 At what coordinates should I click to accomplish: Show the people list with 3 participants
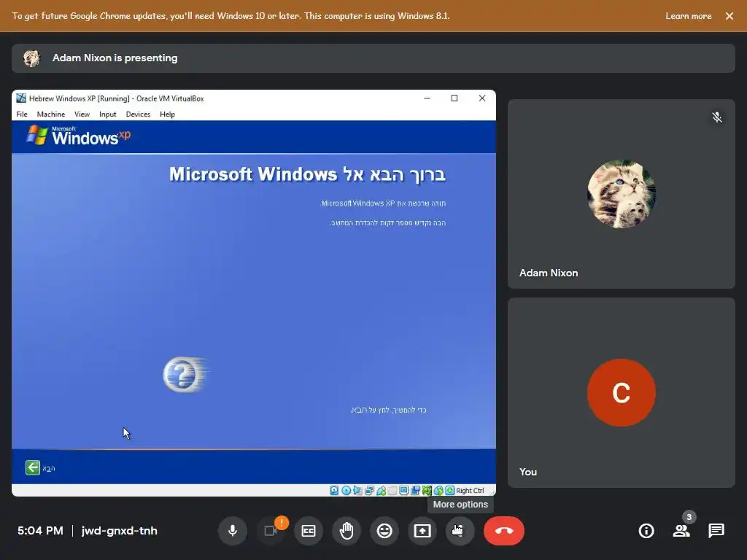tap(682, 531)
